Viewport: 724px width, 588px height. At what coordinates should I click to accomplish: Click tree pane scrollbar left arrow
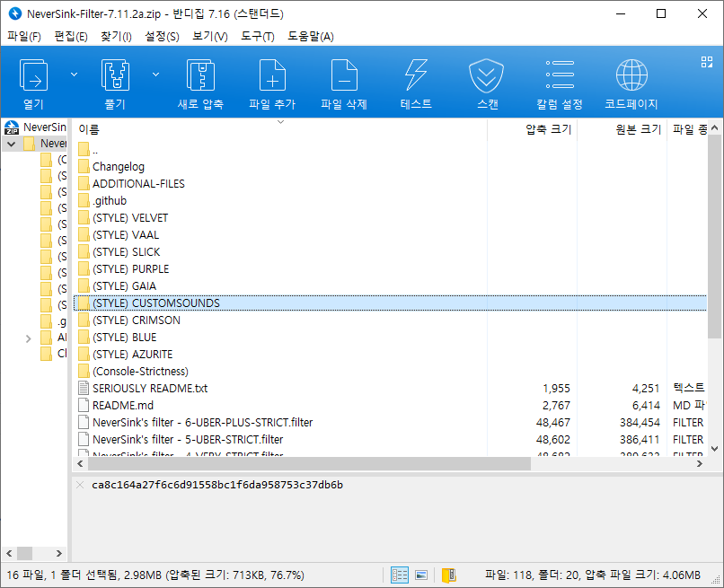tap(9, 553)
